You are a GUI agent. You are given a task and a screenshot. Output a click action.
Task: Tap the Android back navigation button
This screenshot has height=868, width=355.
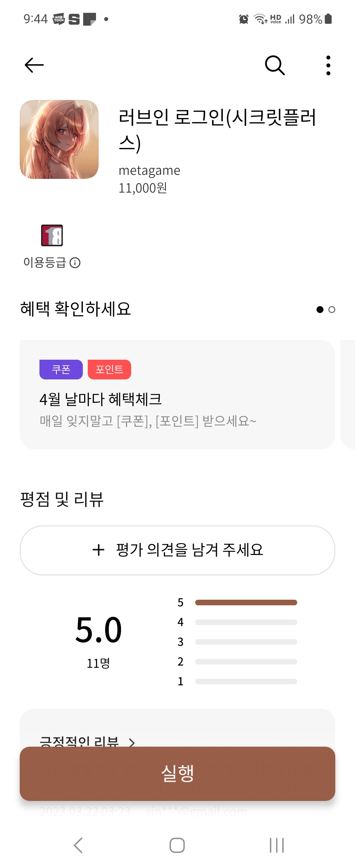[78, 845]
